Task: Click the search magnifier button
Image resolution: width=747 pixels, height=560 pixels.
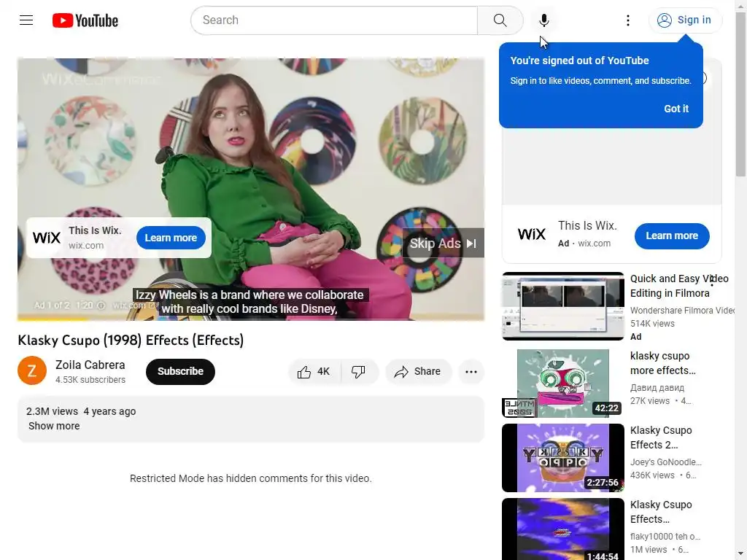Action: (500, 20)
